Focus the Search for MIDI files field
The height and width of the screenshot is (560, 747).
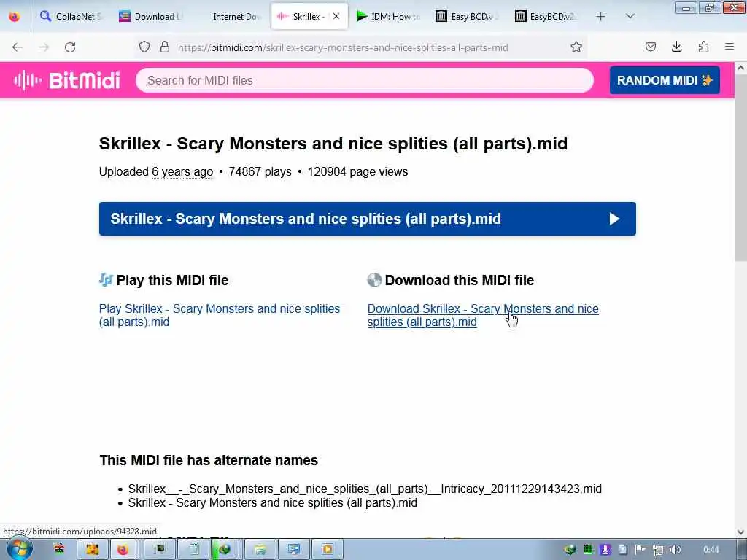click(x=365, y=80)
